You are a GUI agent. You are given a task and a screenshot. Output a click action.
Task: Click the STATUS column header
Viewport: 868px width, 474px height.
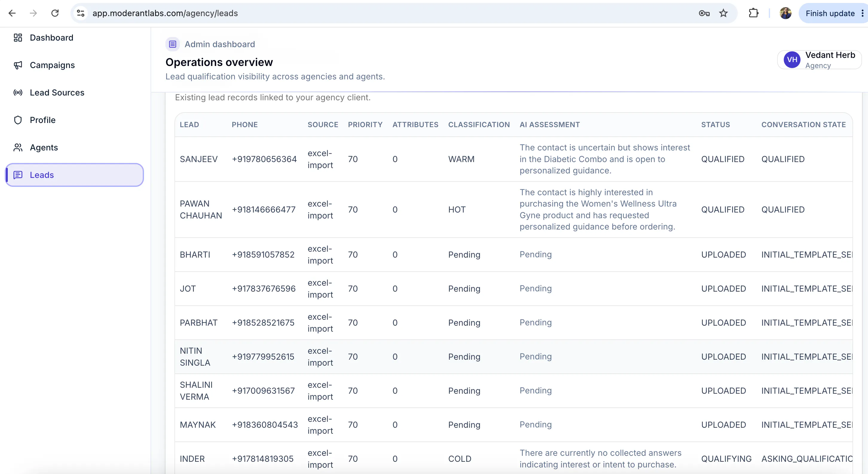tap(716, 124)
